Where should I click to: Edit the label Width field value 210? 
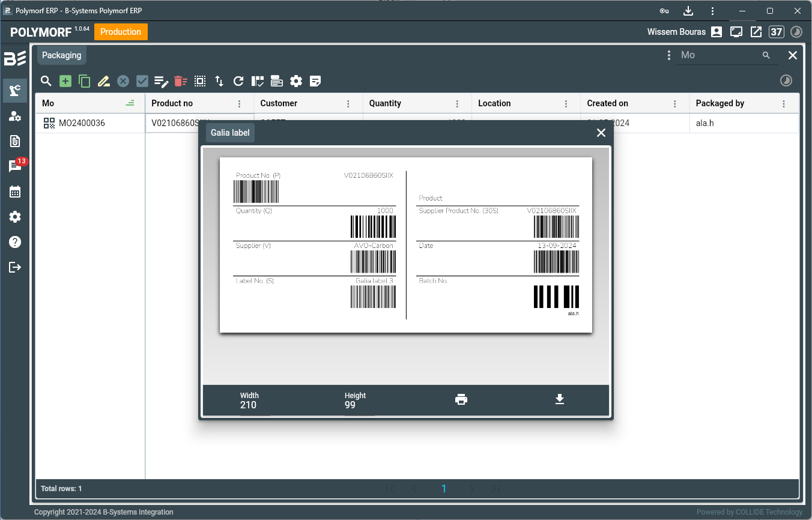coord(255,405)
